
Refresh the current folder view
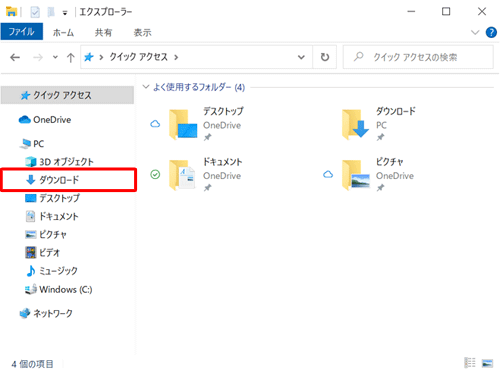pos(325,57)
